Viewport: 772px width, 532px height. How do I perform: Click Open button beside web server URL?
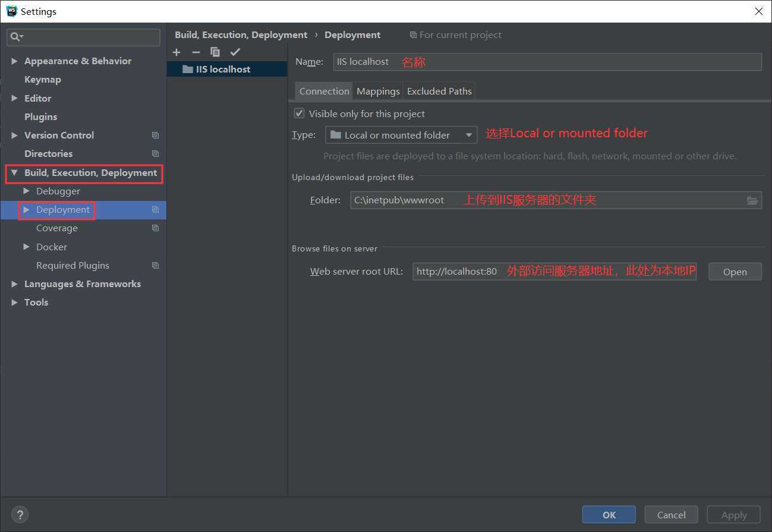click(x=735, y=272)
